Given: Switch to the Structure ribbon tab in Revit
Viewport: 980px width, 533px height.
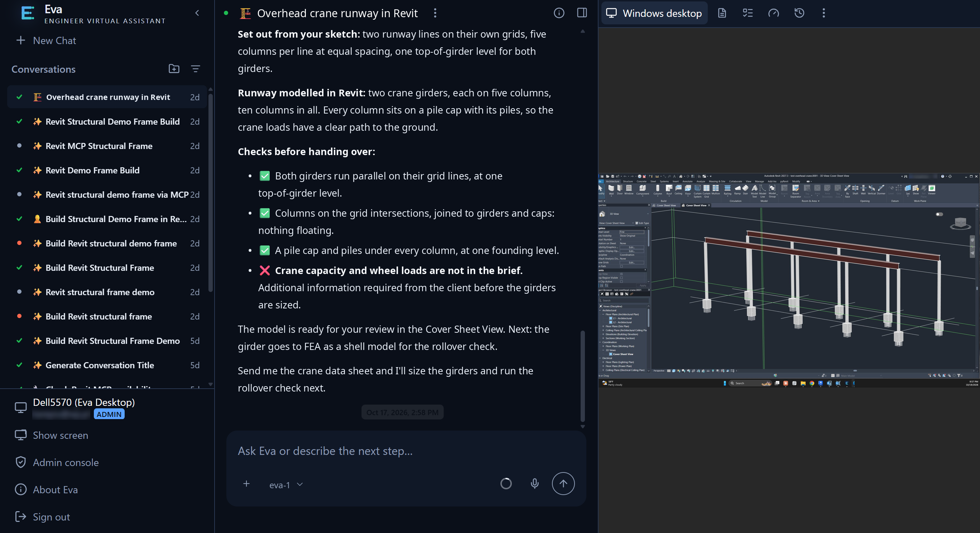Looking at the screenshot, I should (x=628, y=182).
